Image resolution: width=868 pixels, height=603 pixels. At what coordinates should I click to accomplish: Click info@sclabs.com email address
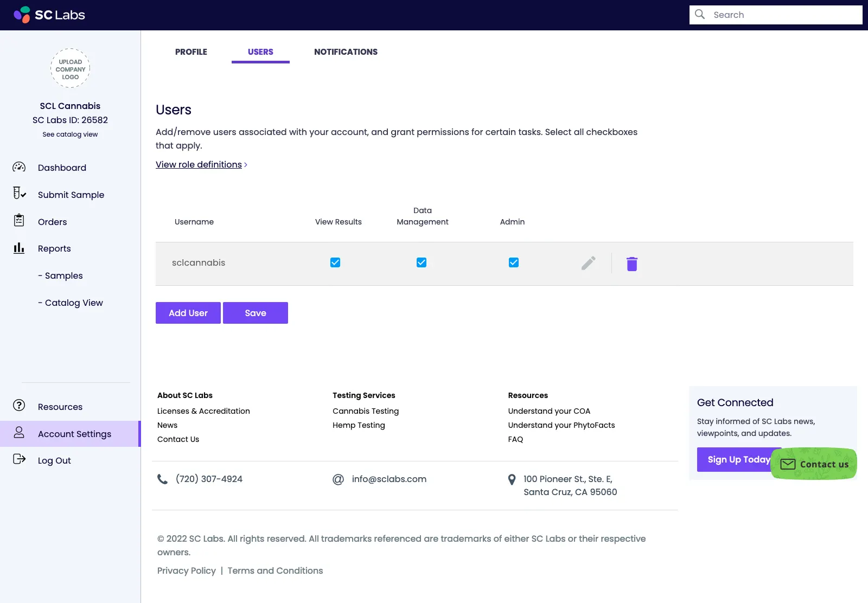tap(389, 479)
